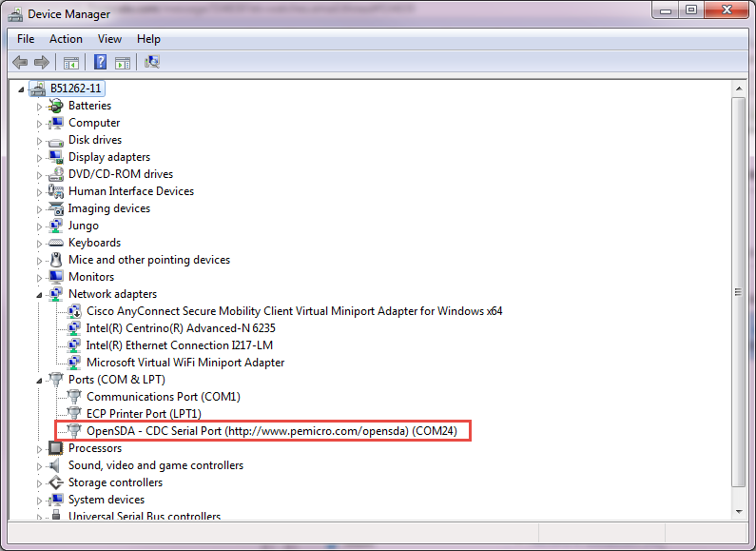Click the Mice and pointing devices icon
Image resolution: width=756 pixels, height=551 pixels.
point(56,260)
